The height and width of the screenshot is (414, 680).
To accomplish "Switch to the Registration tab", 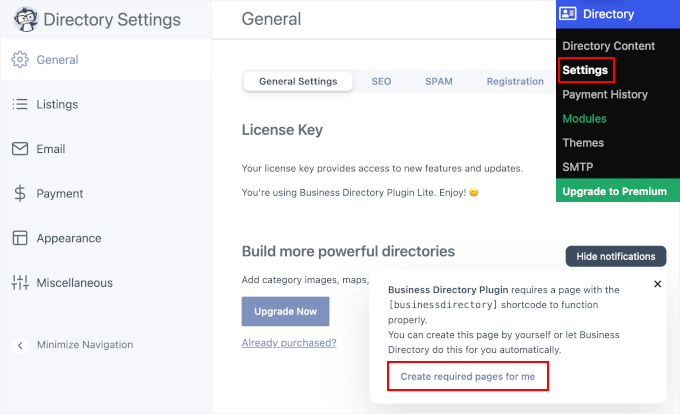I will [x=515, y=81].
